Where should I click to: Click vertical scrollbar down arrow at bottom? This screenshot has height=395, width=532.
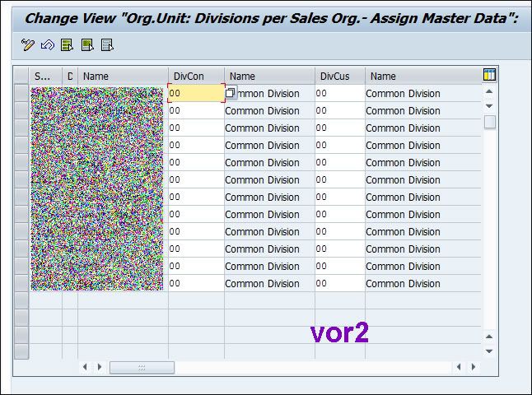click(489, 351)
